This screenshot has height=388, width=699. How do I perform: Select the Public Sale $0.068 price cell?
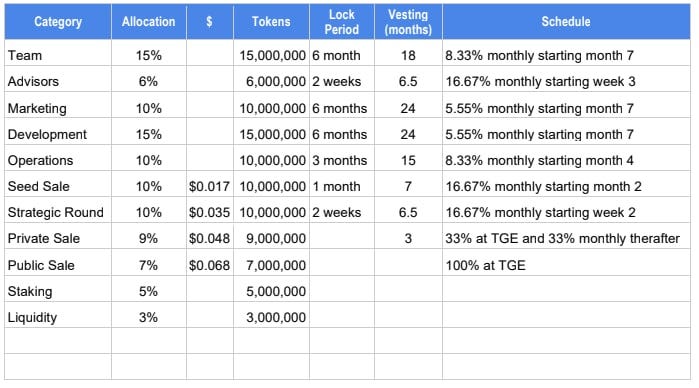click(210, 265)
